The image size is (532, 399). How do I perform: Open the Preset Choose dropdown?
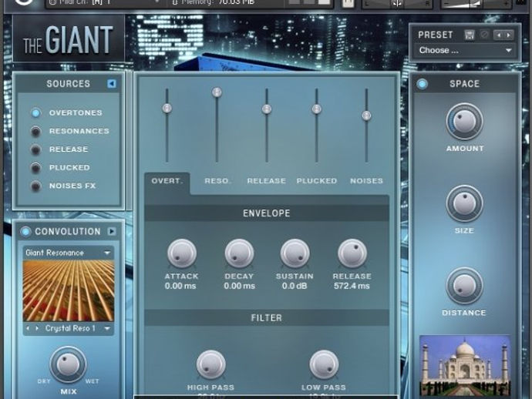(x=465, y=51)
